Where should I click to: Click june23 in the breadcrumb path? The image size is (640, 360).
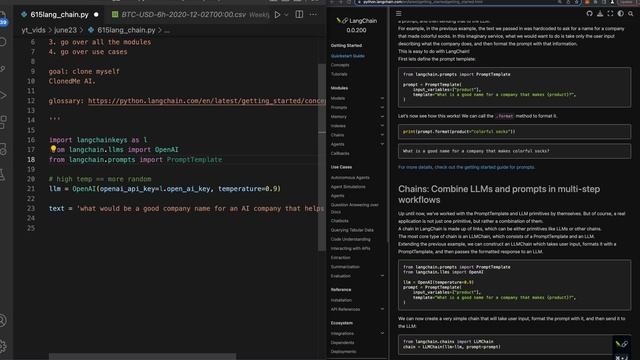pos(65,30)
